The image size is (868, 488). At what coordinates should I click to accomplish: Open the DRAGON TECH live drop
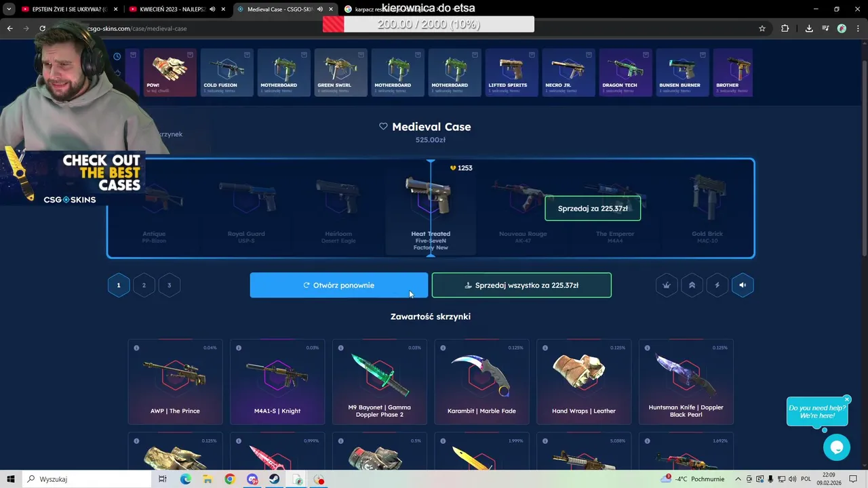[x=626, y=73]
